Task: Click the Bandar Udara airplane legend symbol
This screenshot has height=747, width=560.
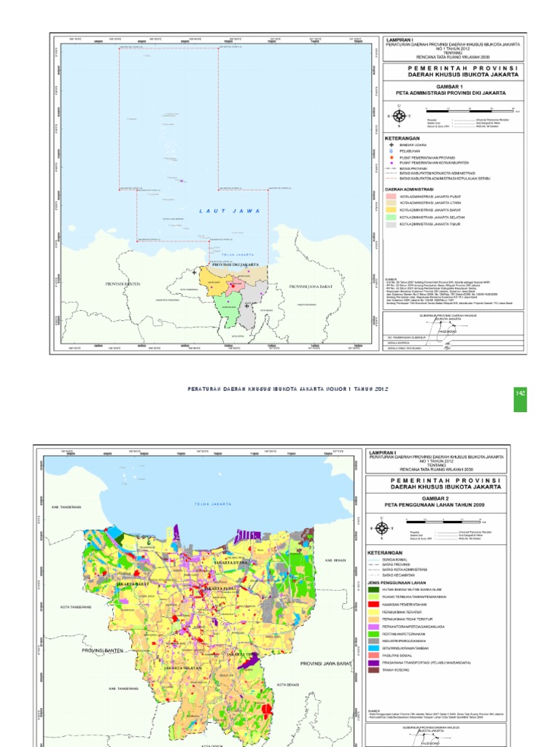Action: coord(391,145)
